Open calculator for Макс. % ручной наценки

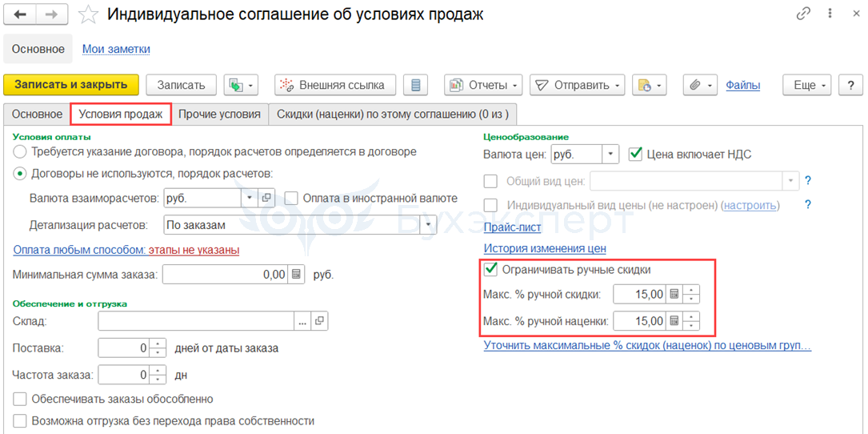tap(674, 321)
